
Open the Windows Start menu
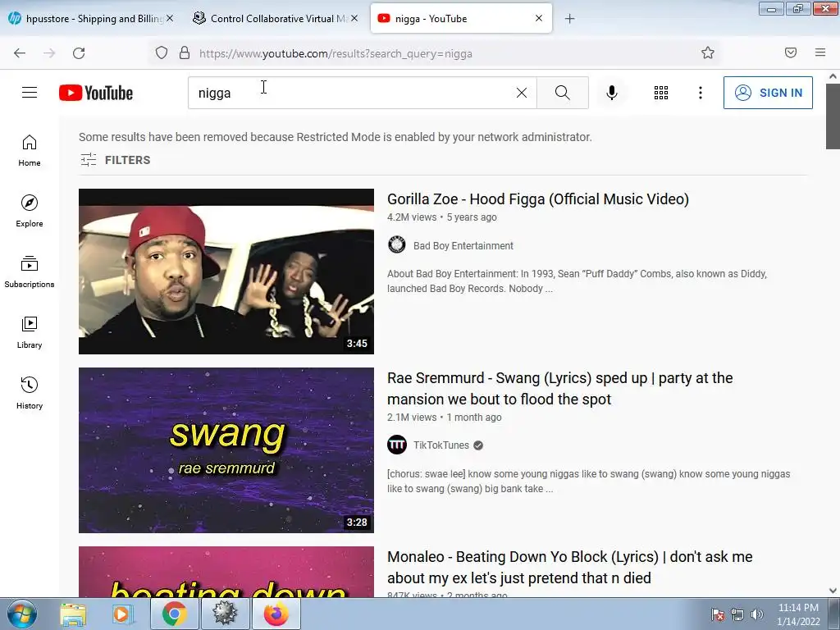tap(21, 614)
